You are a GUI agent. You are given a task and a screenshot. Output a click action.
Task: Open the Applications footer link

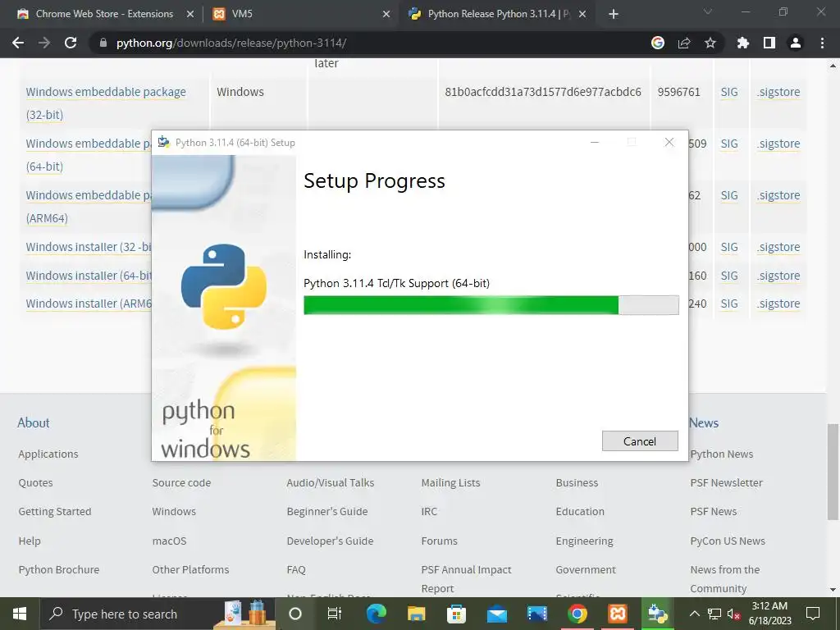(x=48, y=454)
